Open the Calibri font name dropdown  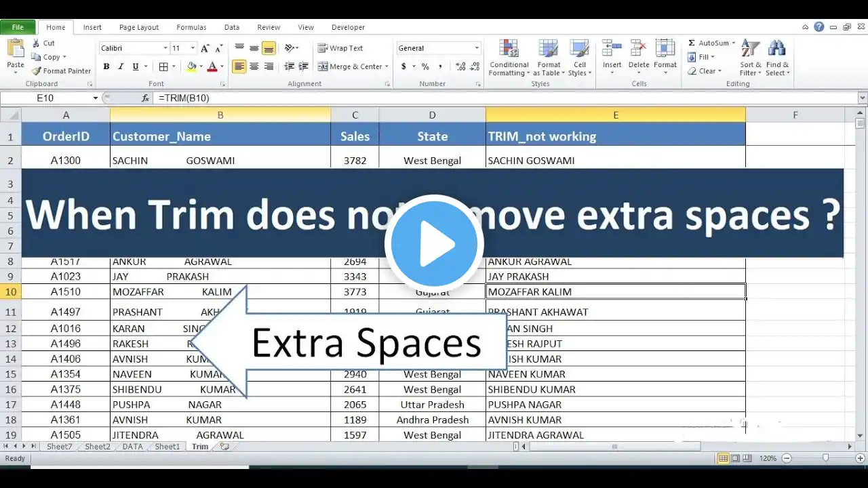tap(165, 48)
